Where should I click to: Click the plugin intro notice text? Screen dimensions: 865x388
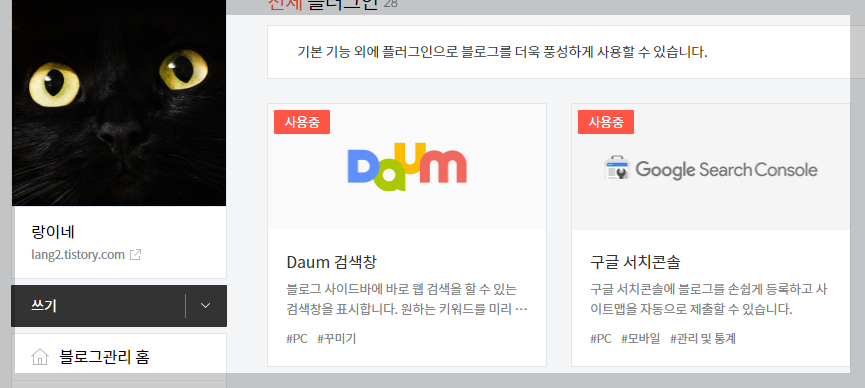click(x=502, y=52)
